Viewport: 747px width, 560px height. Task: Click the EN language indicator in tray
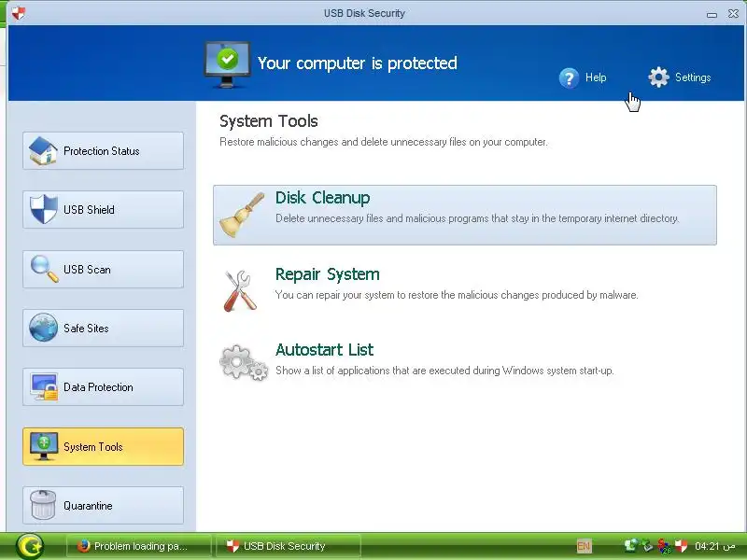tap(584, 546)
